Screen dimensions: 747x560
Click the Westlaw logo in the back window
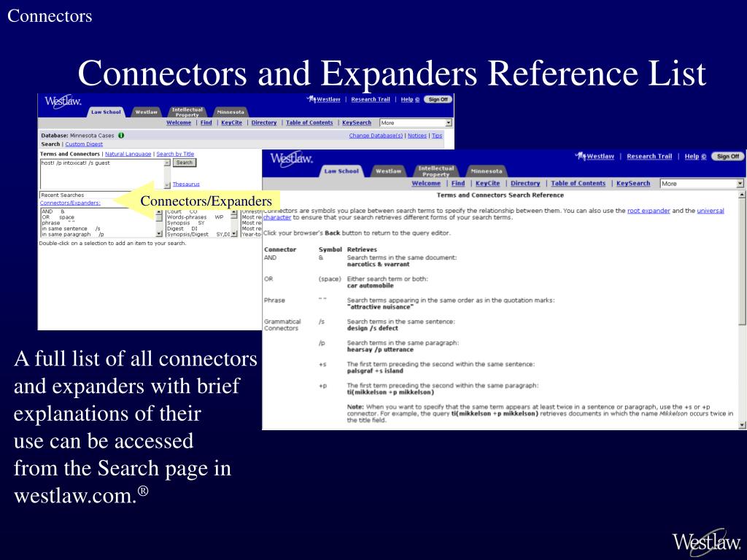pos(63,101)
